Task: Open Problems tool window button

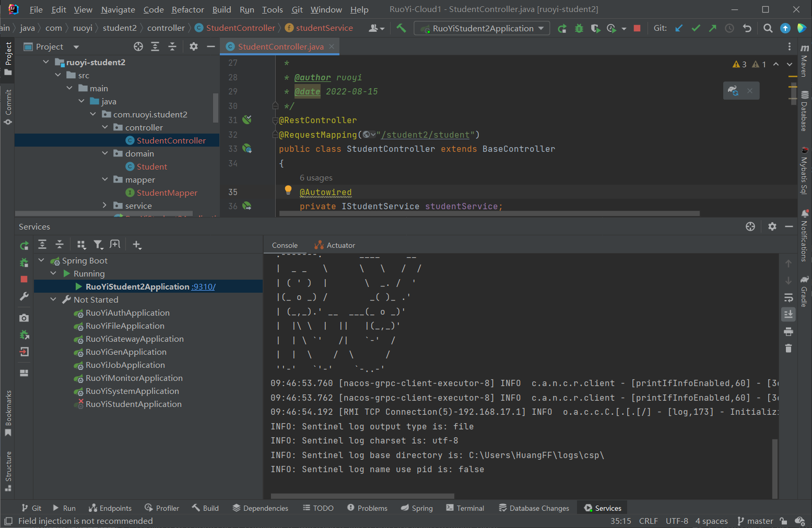Action: pos(367,508)
